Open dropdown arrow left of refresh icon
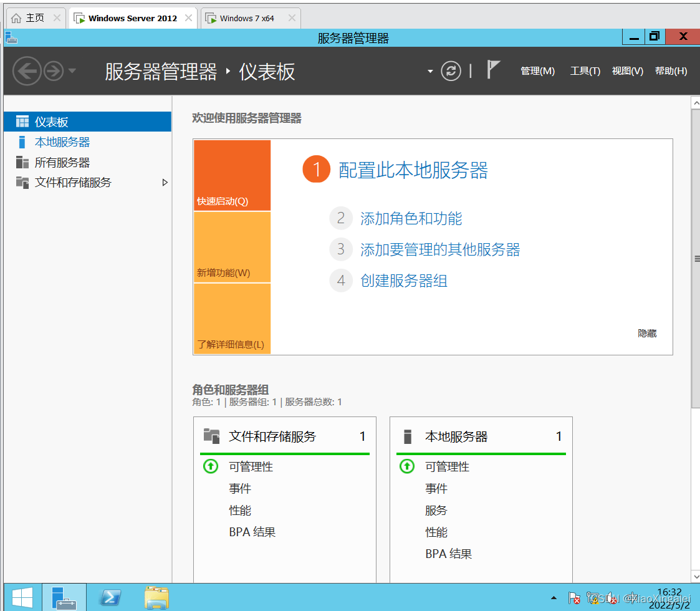This screenshot has height=611, width=700. point(430,71)
